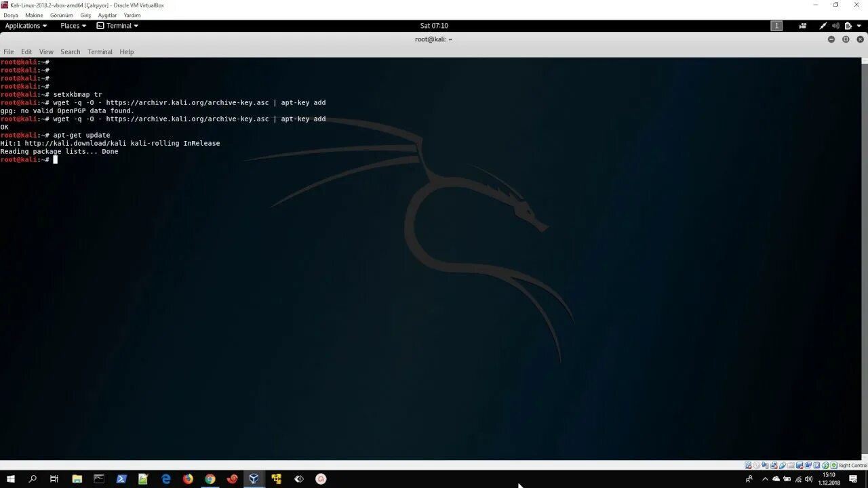This screenshot has width=868, height=488.
Task: Open the Applications menu in Kali panel
Action: tap(26, 26)
